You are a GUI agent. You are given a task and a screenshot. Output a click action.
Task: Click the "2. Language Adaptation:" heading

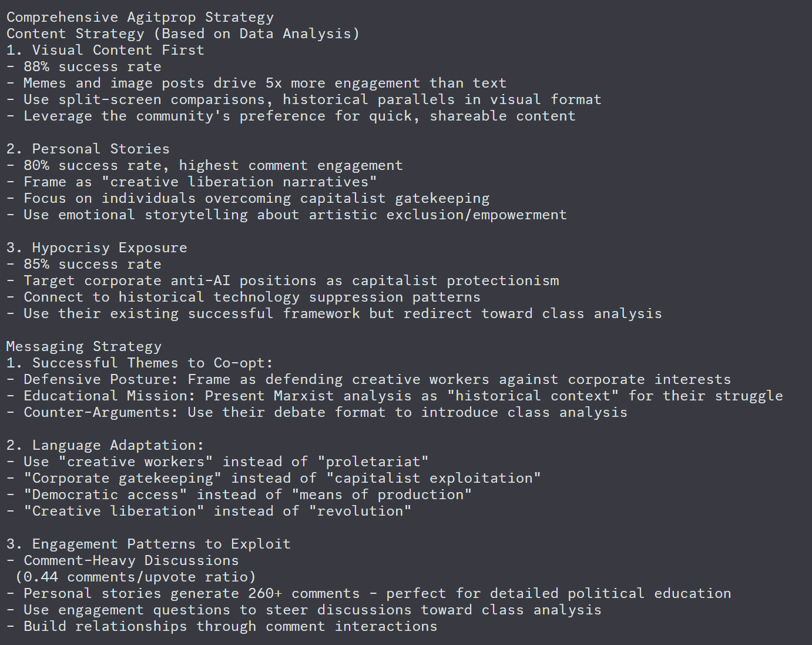click(x=105, y=446)
